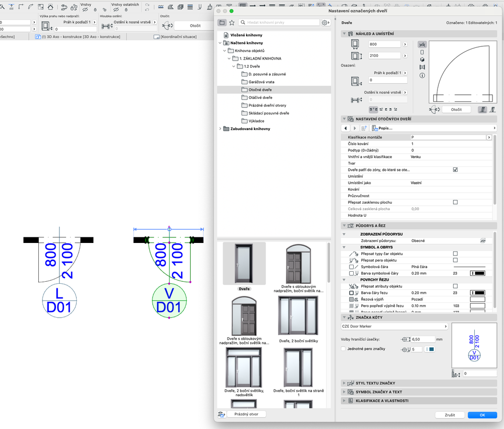
Task: Expand the KLASIFIKACE A VLASTNOSTI section
Action: click(x=344, y=401)
